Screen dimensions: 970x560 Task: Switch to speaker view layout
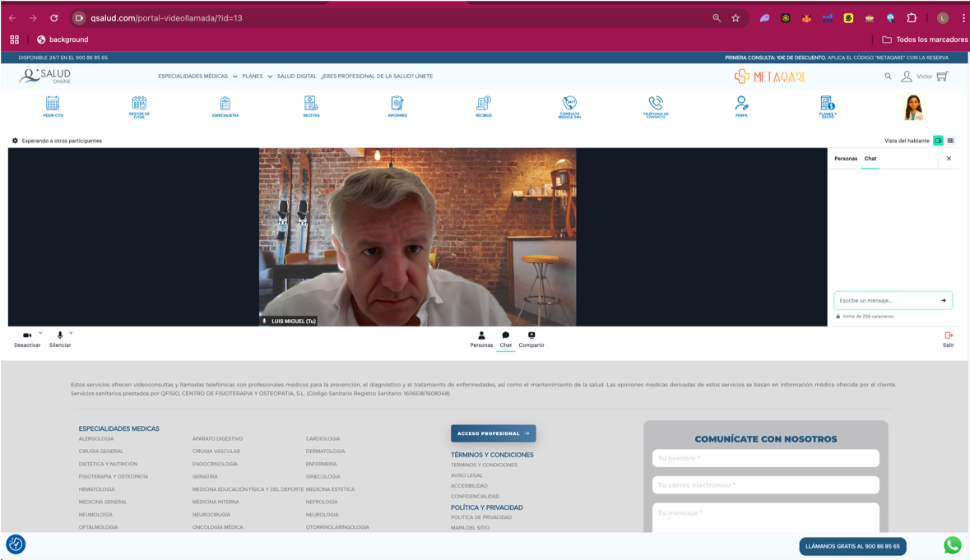(x=939, y=141)
